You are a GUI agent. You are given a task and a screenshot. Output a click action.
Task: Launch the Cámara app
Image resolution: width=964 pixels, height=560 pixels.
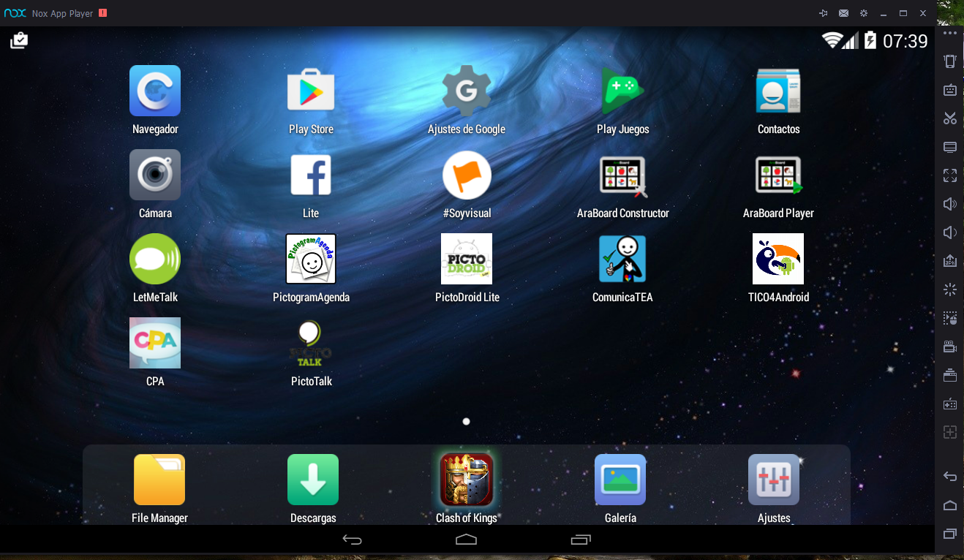click(155, 175)
